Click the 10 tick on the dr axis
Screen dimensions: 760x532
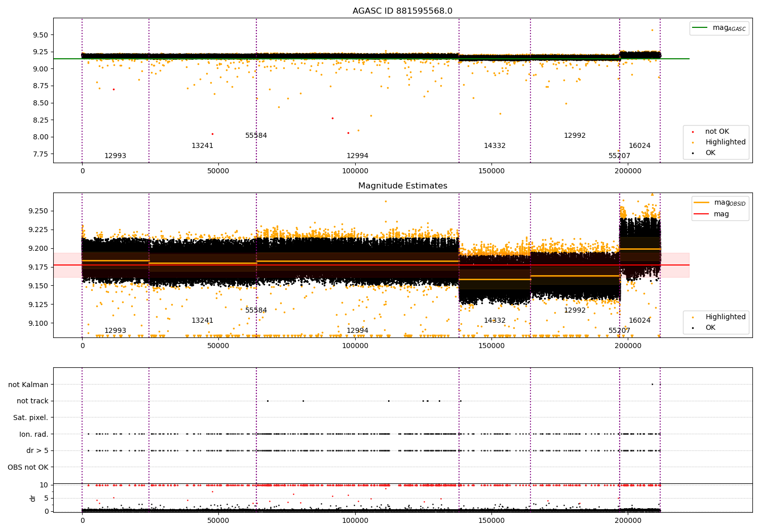(x=44, y=485)
